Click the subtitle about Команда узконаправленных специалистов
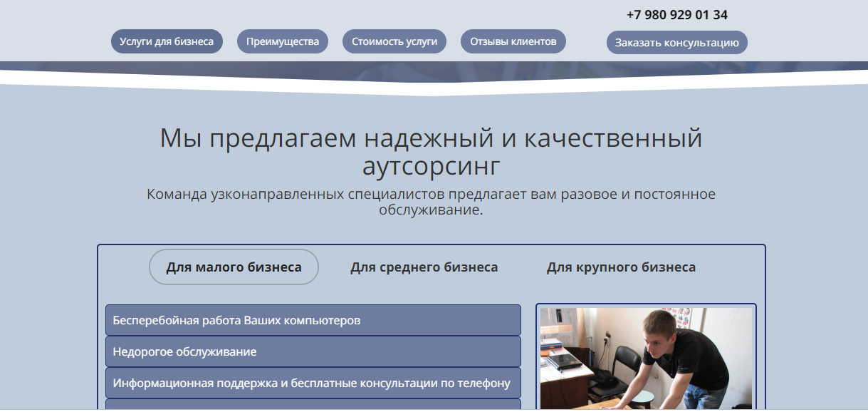 [431, 202]
